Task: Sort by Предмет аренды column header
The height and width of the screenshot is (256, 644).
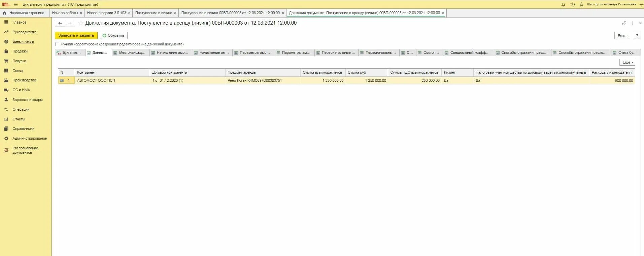Action: 263,72
